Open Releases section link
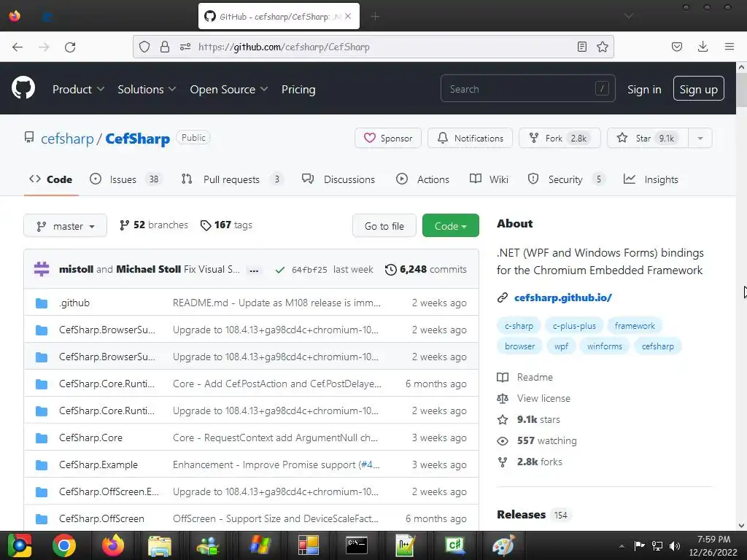This screenshot has width=747, height=560. (x=521, y=514)
